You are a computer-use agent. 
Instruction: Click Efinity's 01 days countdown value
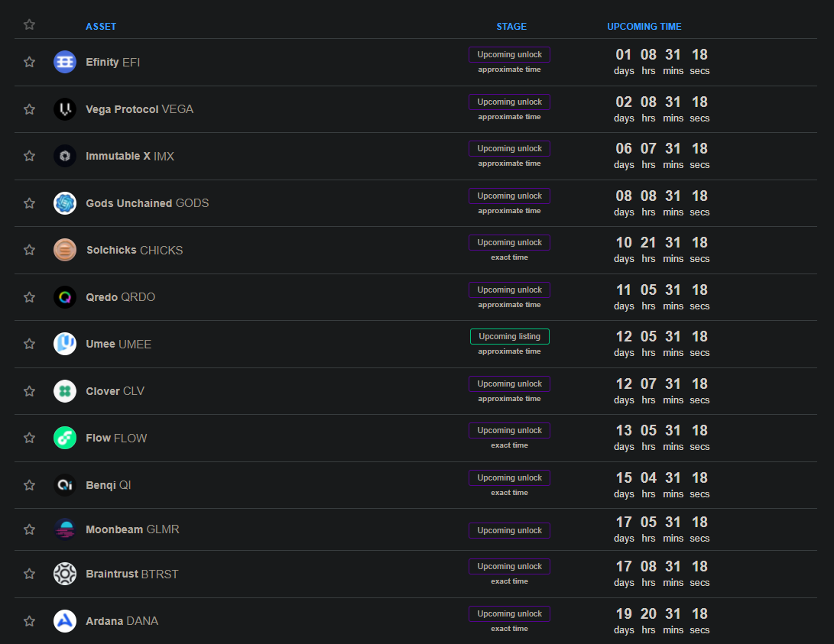coord(623,55)
